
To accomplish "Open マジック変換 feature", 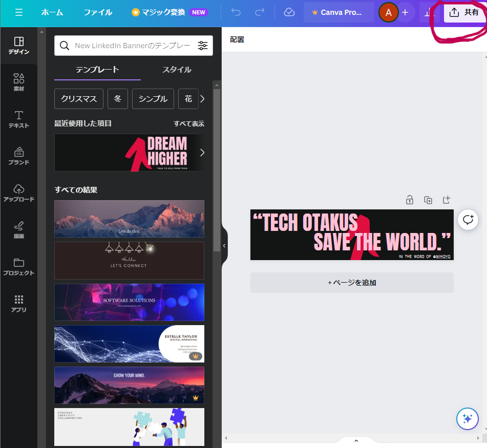I will pyautogui.click(x=170, y=12).
